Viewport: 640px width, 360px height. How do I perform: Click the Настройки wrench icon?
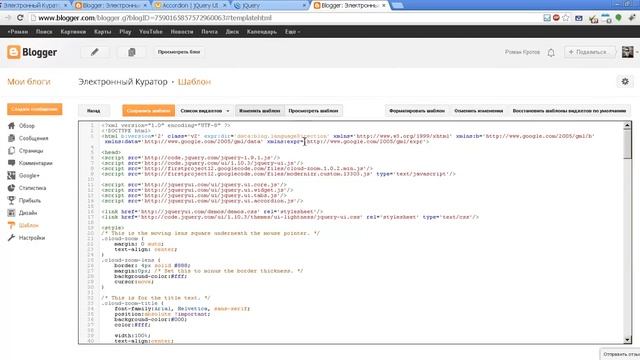click(x=11, y=238)
